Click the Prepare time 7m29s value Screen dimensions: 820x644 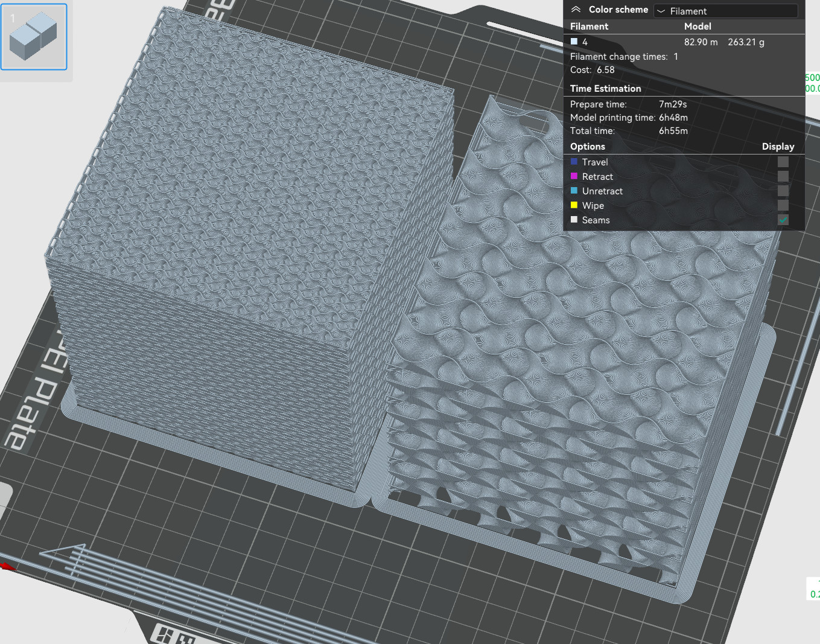click(x=673, y=104)
